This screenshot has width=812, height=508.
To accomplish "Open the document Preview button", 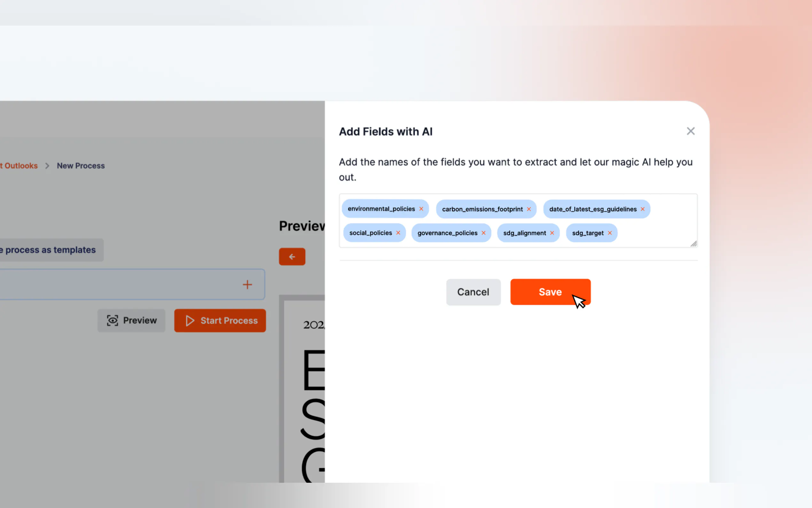I will [132, 321].
